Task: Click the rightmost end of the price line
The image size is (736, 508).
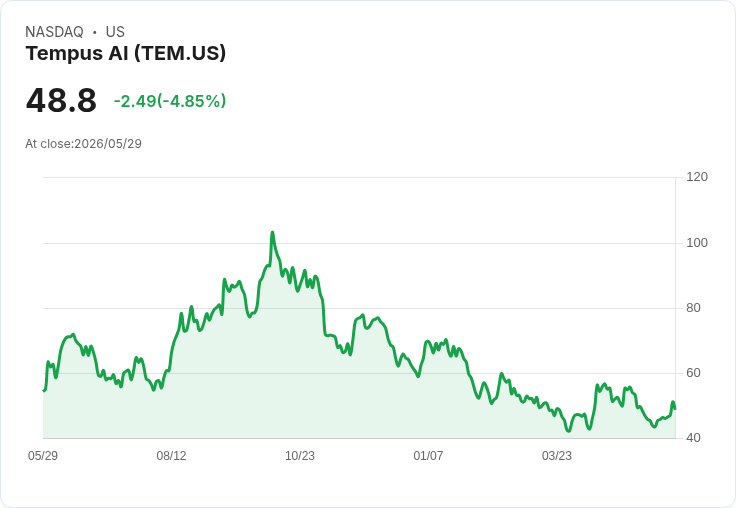Action: point(675,408)
